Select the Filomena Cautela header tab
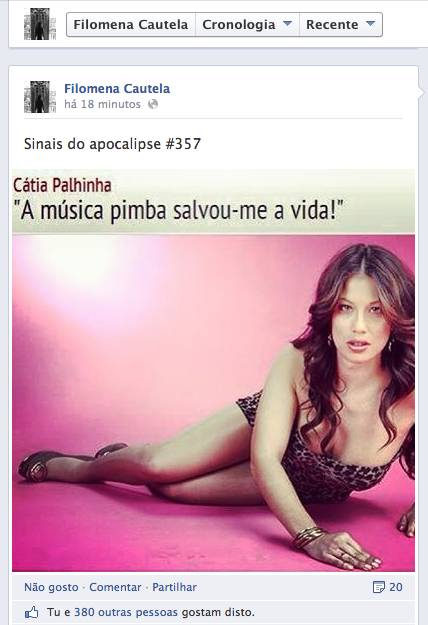 tap(131, 24)
